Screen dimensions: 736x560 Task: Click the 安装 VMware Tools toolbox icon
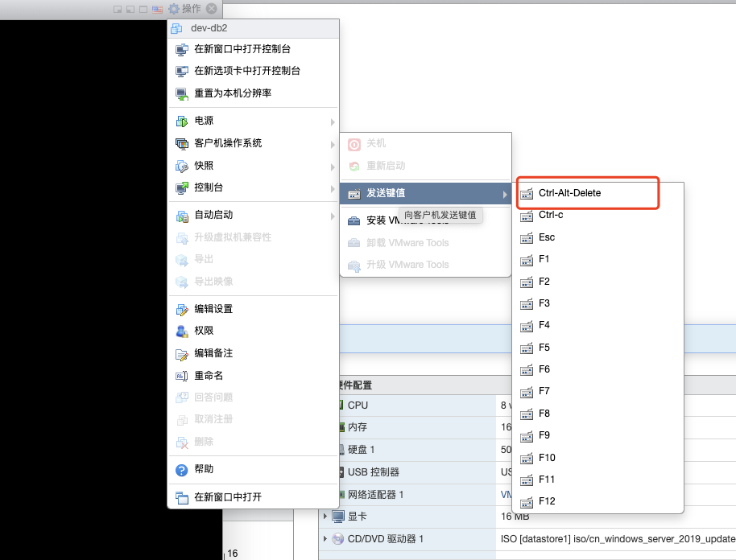coord(354,220)
